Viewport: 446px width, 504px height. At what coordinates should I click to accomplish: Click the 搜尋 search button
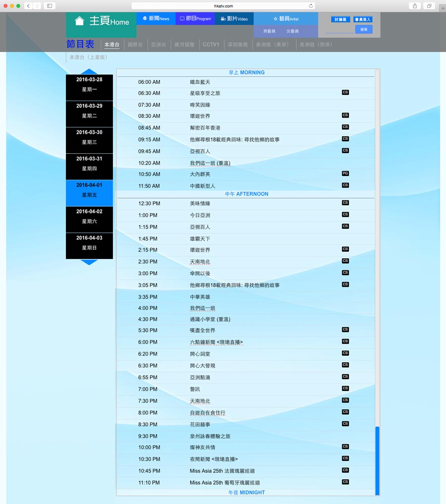(363, 30)
